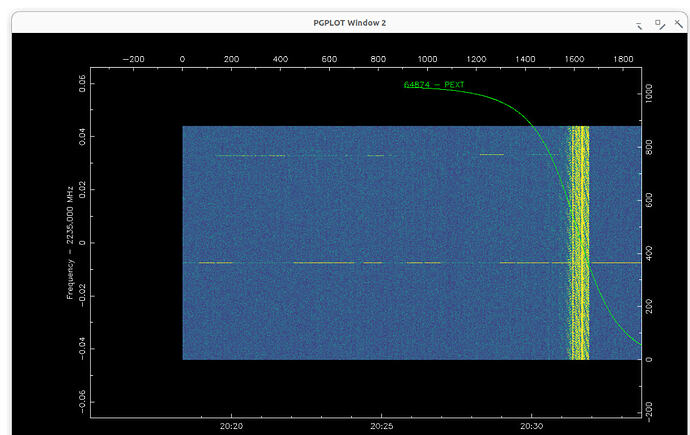
Task: Maximize the PGPLOT Window 2
Action: 659,24
